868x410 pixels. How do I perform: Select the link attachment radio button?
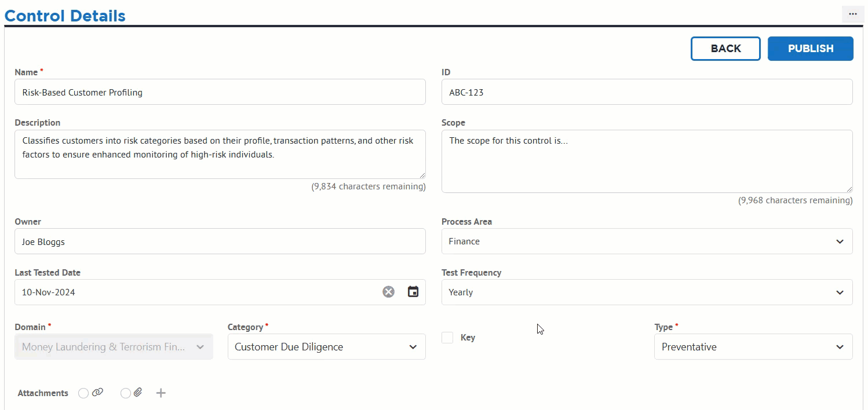click(x=83, y=393)
